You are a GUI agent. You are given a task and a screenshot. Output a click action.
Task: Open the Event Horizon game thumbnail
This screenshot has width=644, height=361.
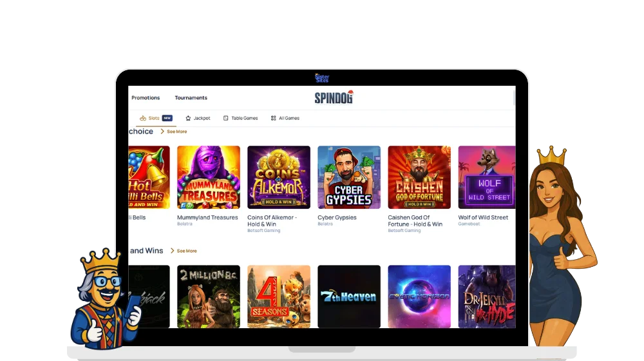(419, 297)
